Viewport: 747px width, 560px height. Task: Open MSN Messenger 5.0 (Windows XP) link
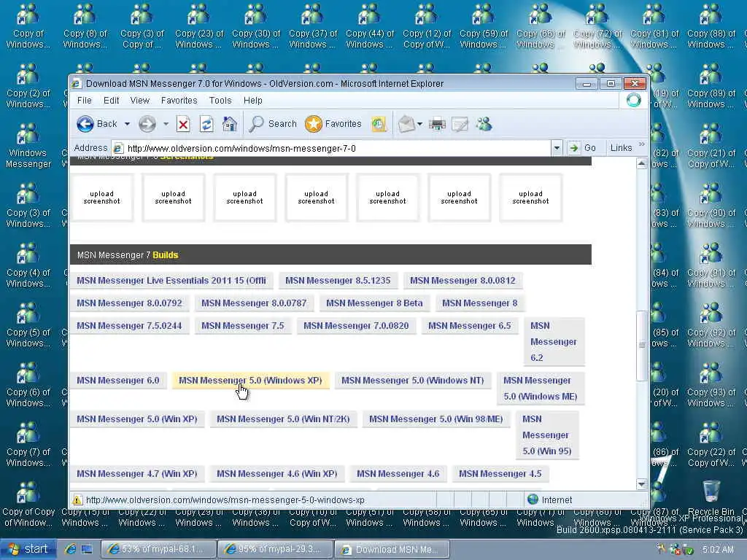[x=251, y=381]
